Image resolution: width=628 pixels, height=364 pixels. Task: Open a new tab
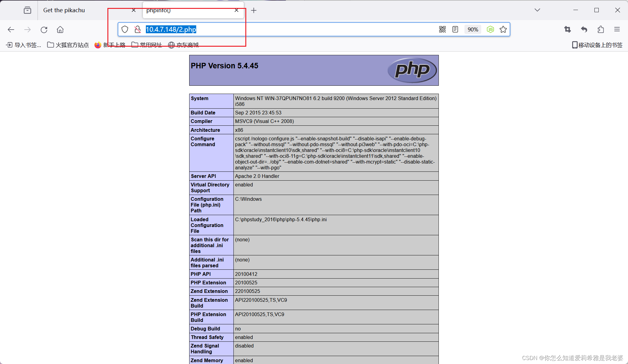pyautogui.click(x=254, y=10)
